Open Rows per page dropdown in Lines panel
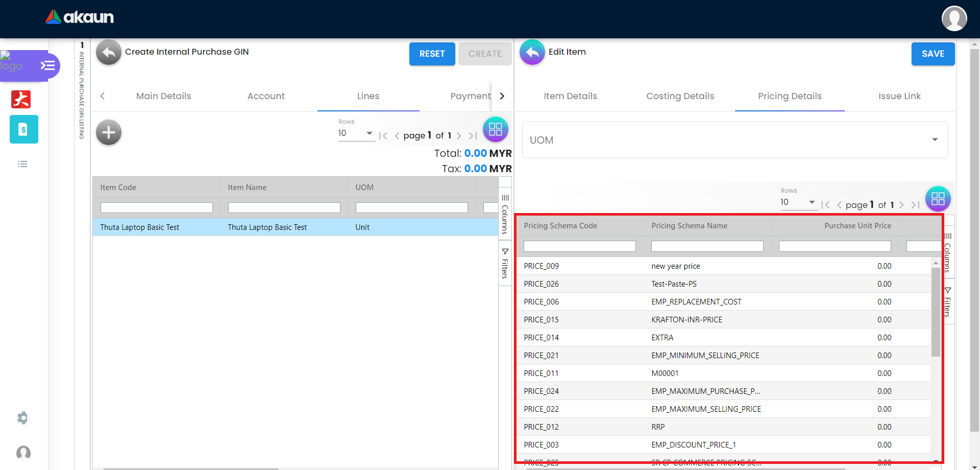Viewport: 980px width, 470px height. pos(356,133)
